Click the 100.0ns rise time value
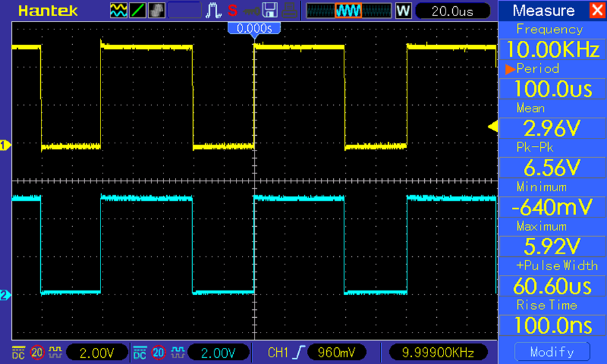 point(553,326)
